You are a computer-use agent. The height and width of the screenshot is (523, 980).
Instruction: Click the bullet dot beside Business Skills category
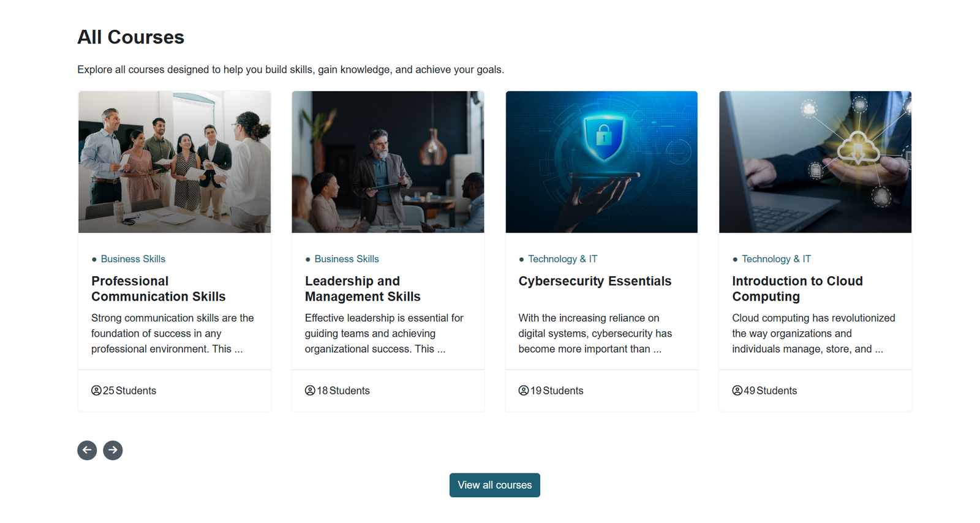[93, 259]
